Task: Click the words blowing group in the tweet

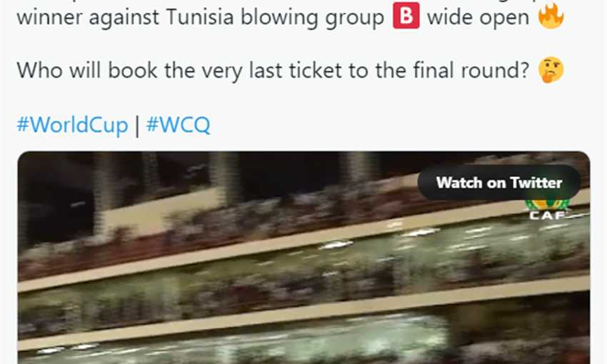Action: [312, 18]
